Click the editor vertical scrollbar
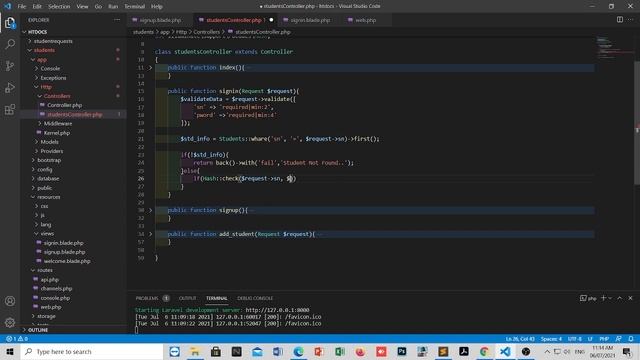This screenshot has width=640, height=360. point(637,122)
